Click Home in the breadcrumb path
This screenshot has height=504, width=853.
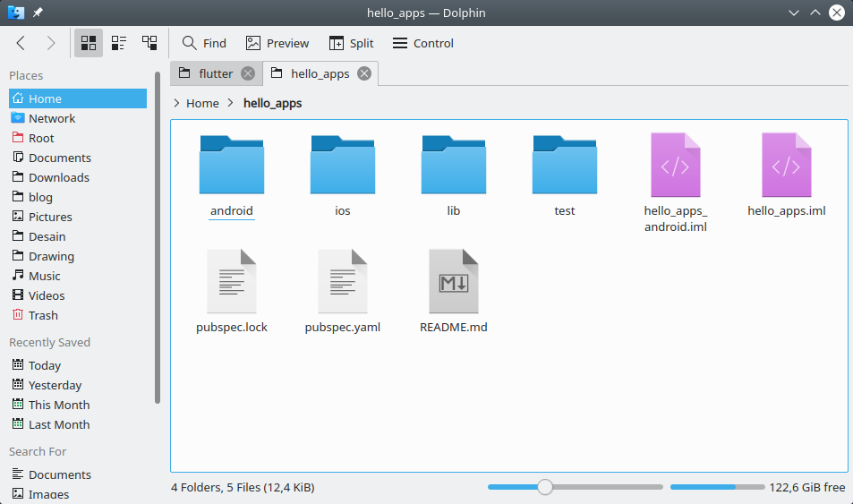tap(202, 103)
